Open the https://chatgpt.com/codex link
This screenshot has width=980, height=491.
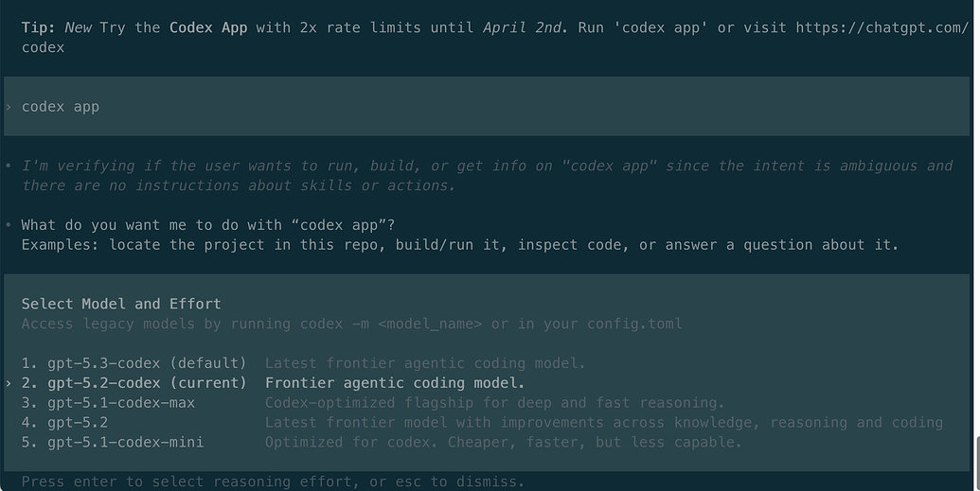pos(882,27)
